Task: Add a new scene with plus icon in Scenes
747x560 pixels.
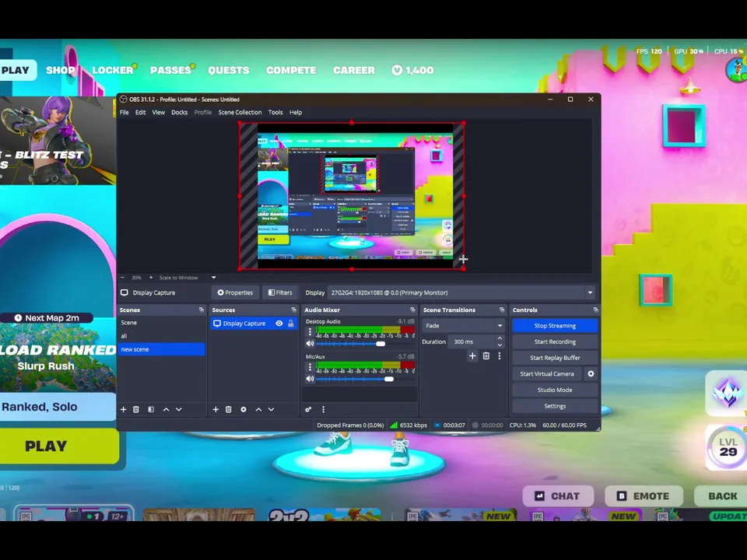Action: pos(124,410)
